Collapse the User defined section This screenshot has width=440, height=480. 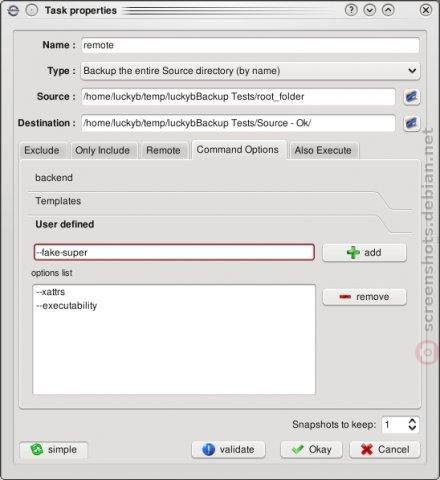pyautogui.click(x=65, y=224)
